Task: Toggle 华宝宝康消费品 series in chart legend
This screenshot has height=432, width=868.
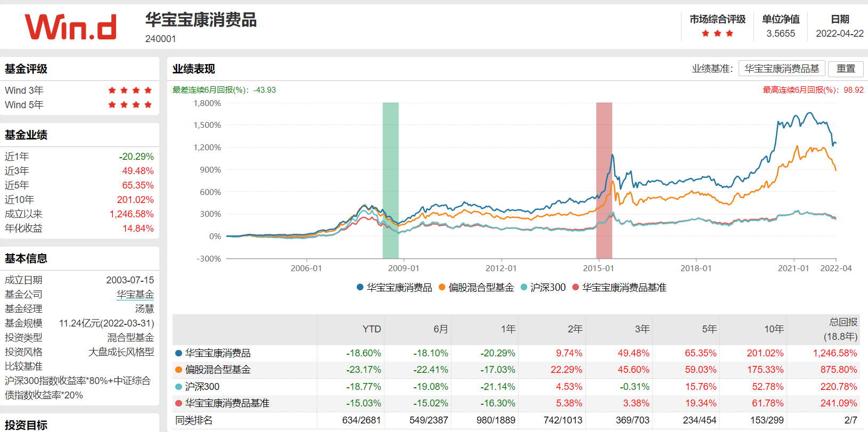Action: pos(394,288)
